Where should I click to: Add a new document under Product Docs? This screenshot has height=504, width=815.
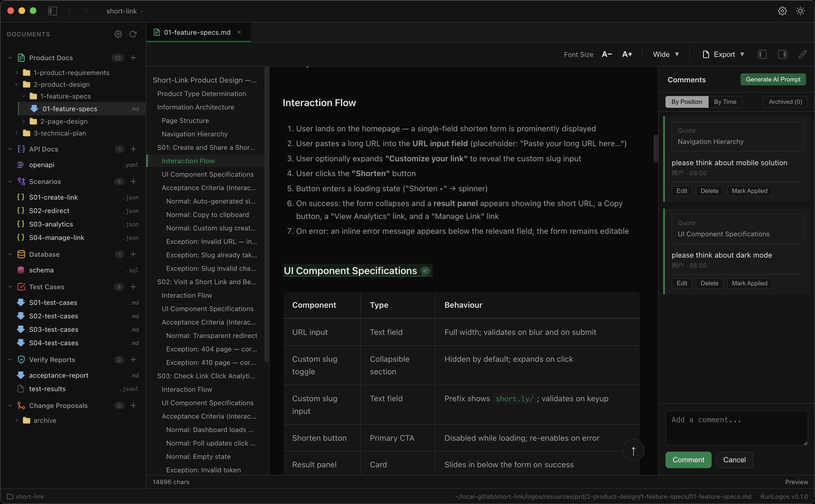click(x=133, y=58)
